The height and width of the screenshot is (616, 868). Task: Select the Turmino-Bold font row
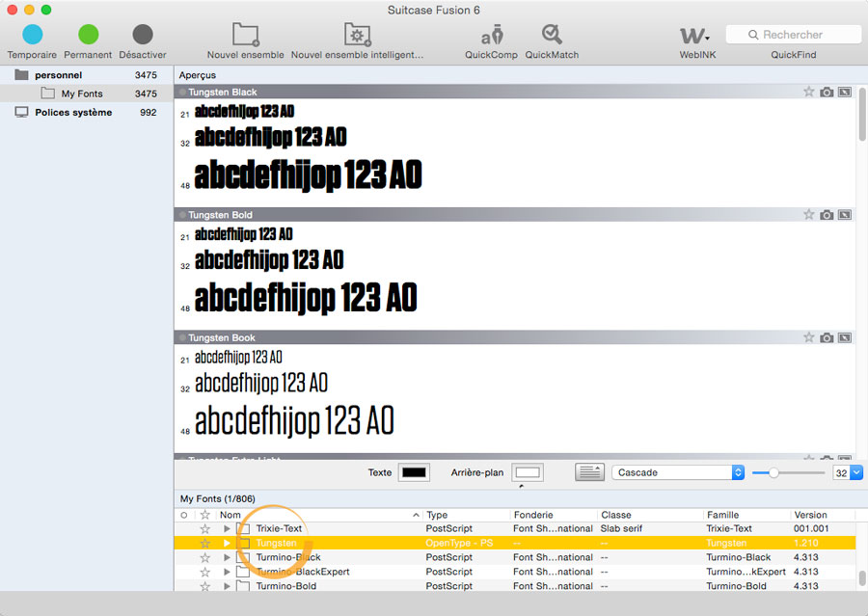coord(515,585)
